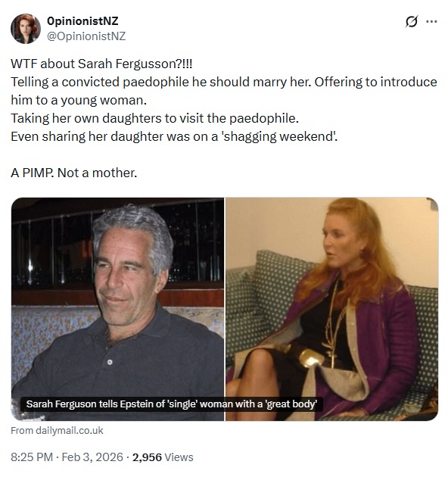Open left card photo of gray-haired man
The width and height of the screenshot is (448, 477).
117,309
